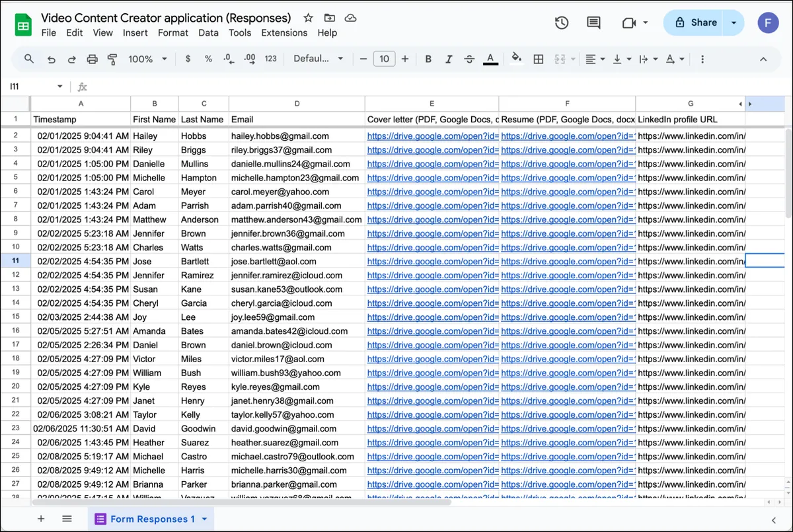The height and width of the screenshot is (532, 793).
Task: Open the borders tool
Action: coord(539,59)
